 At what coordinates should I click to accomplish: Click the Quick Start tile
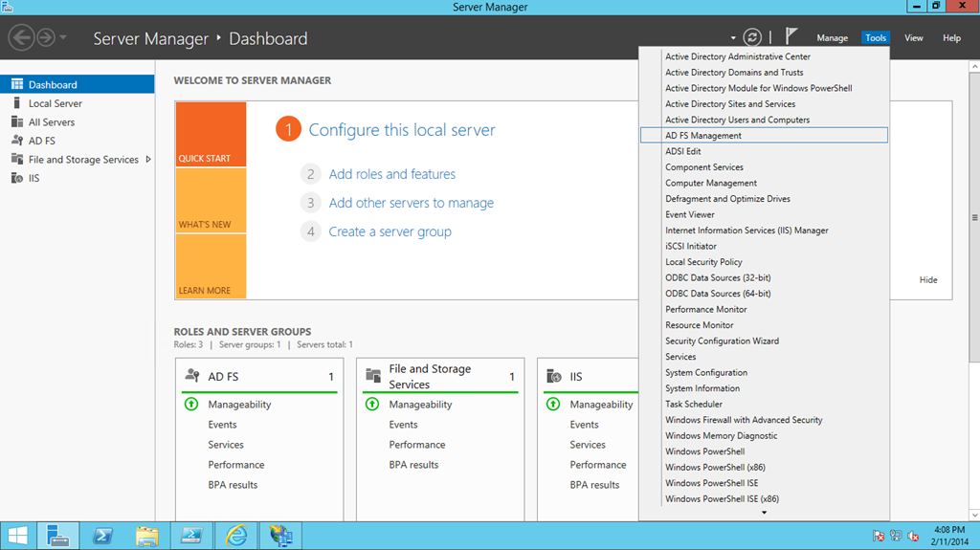[x=211, y=134]
